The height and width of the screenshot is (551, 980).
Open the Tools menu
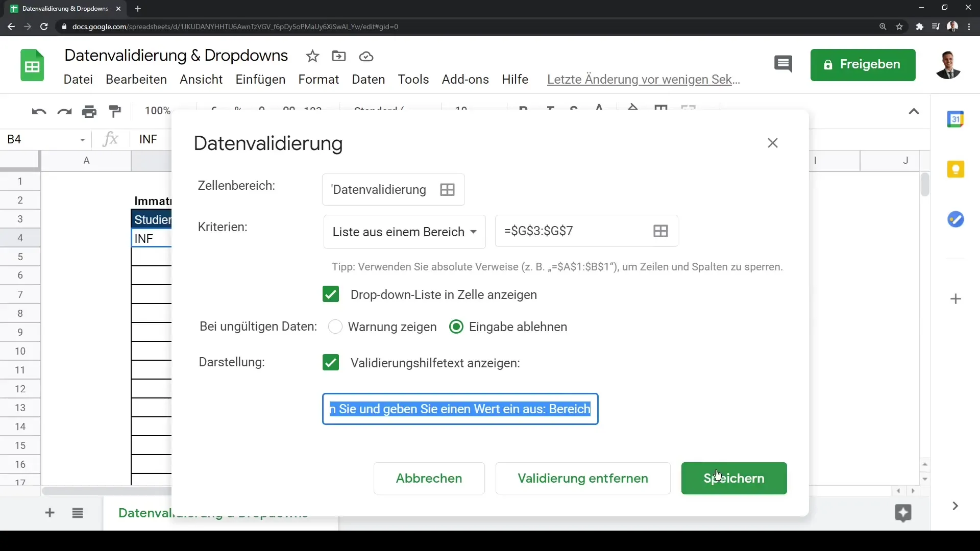pyautogui.click(x=413, y=80)
